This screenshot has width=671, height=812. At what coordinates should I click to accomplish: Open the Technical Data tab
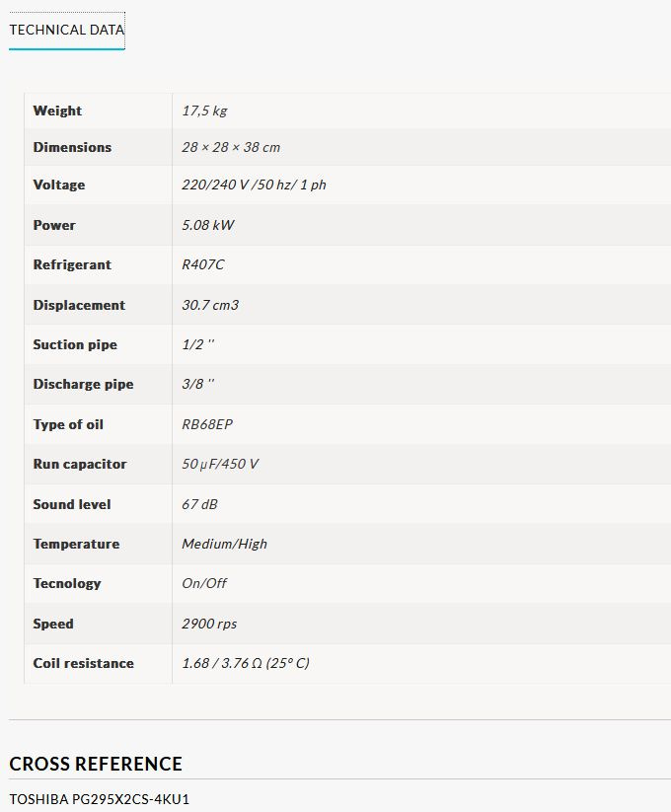67,30
